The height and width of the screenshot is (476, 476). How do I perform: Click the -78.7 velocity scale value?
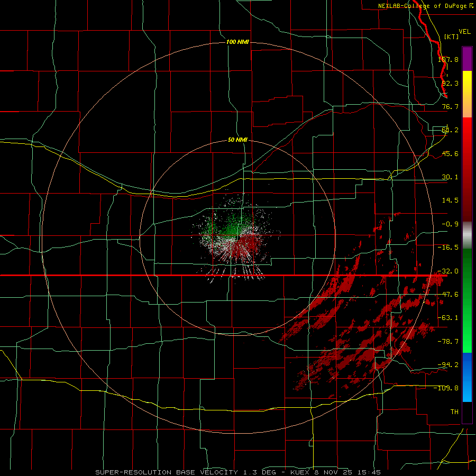pos(448,342)
